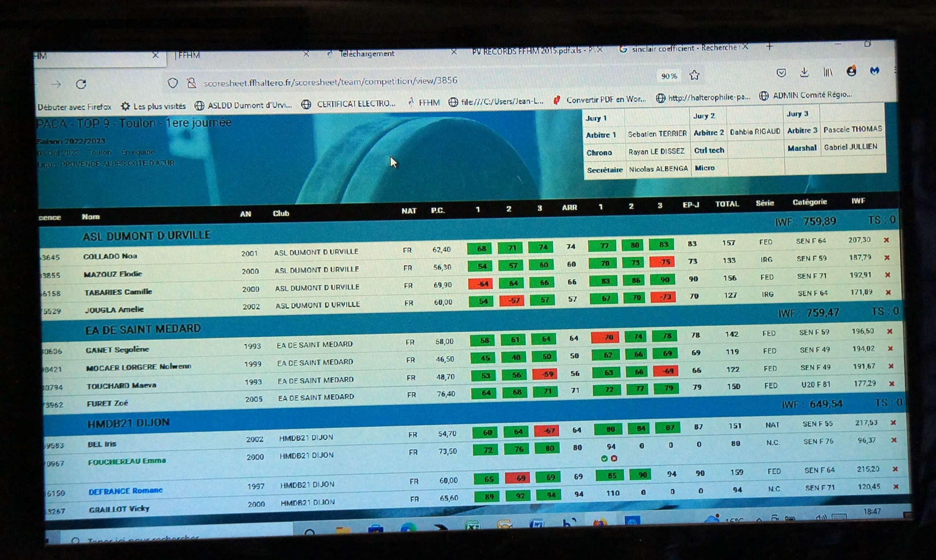Open the Firefox library icon
Viewport: 936px width, 560px height.
[x=828, y=72]
